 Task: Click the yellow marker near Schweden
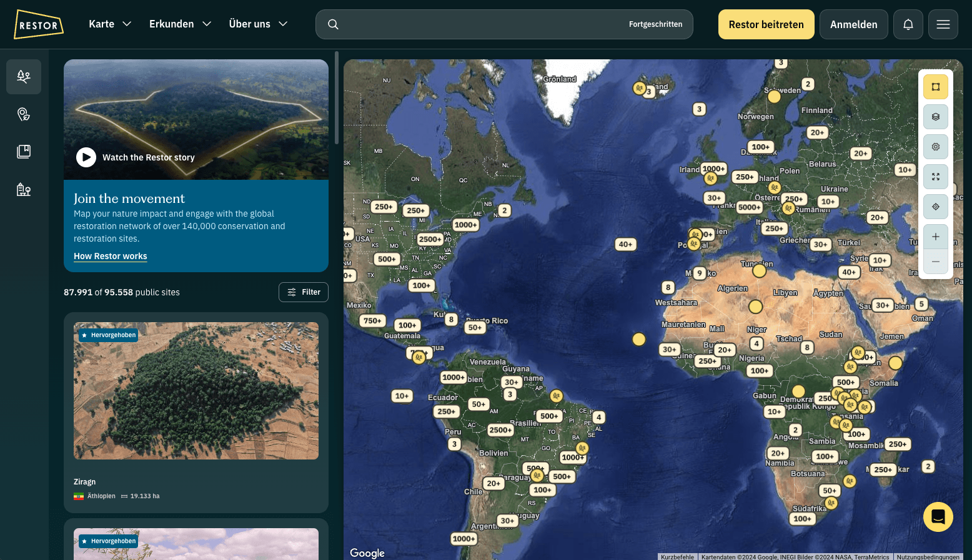click(x=774, y=96)
